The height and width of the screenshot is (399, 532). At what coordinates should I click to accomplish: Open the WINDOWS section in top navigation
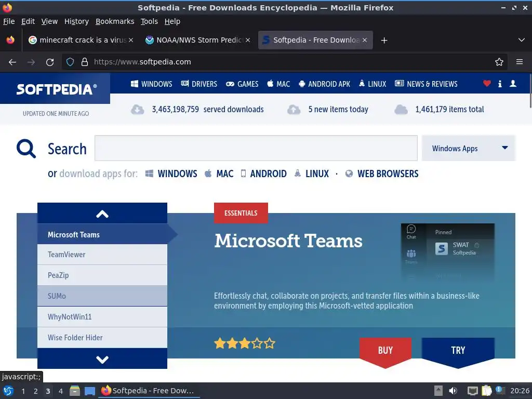pyautogui.click(x=152, y=84)
